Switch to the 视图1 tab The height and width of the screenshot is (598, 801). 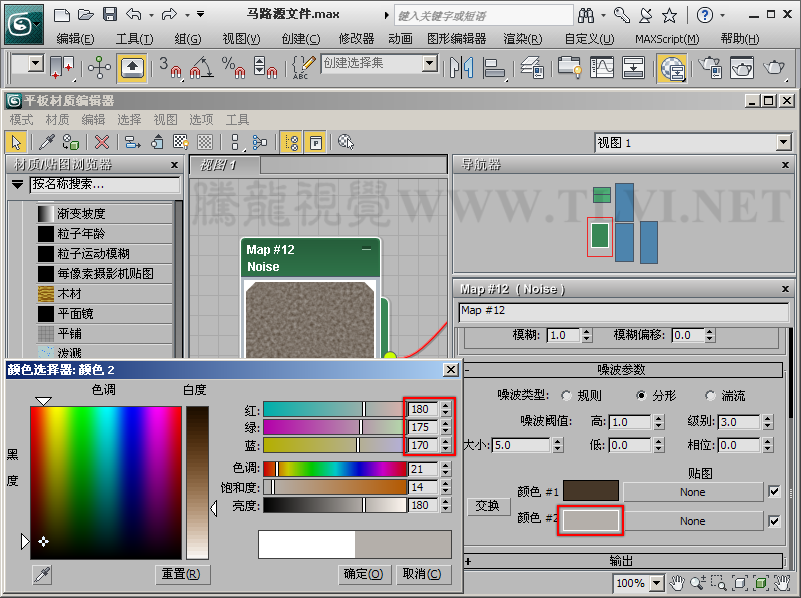(x=225, y=165)
